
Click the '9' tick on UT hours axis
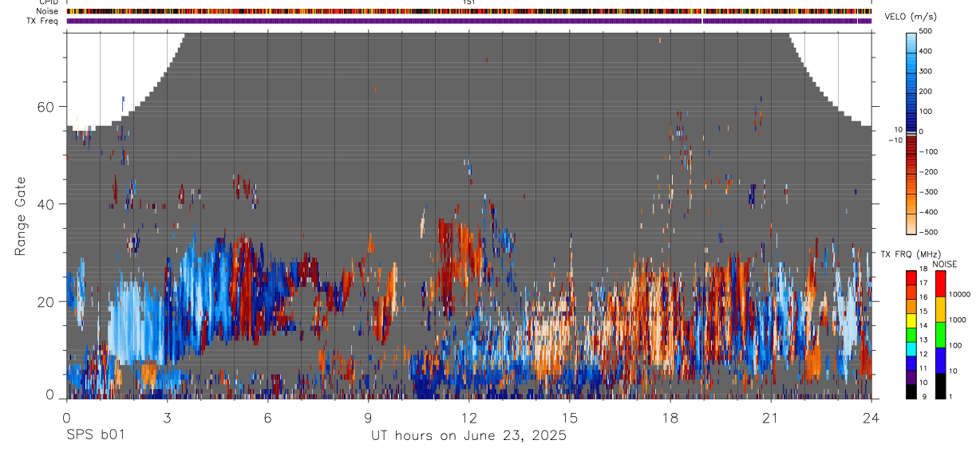[368, 417]
